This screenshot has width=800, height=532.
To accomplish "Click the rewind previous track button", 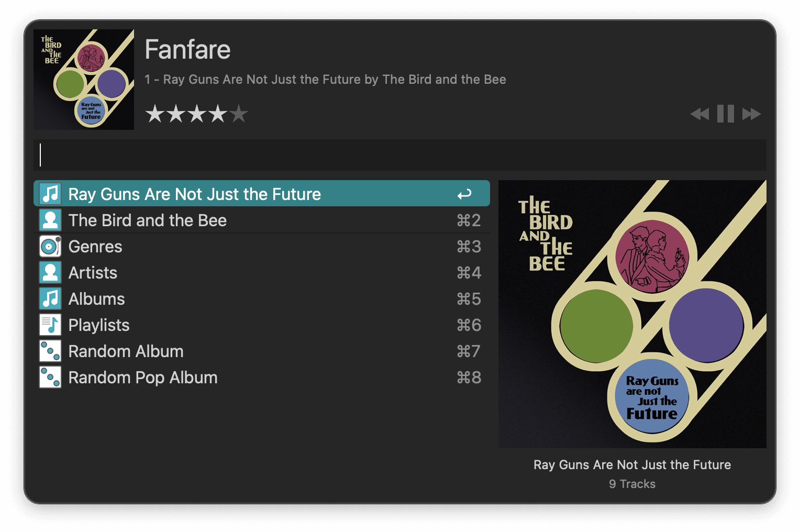I will (x=699, y=114).
